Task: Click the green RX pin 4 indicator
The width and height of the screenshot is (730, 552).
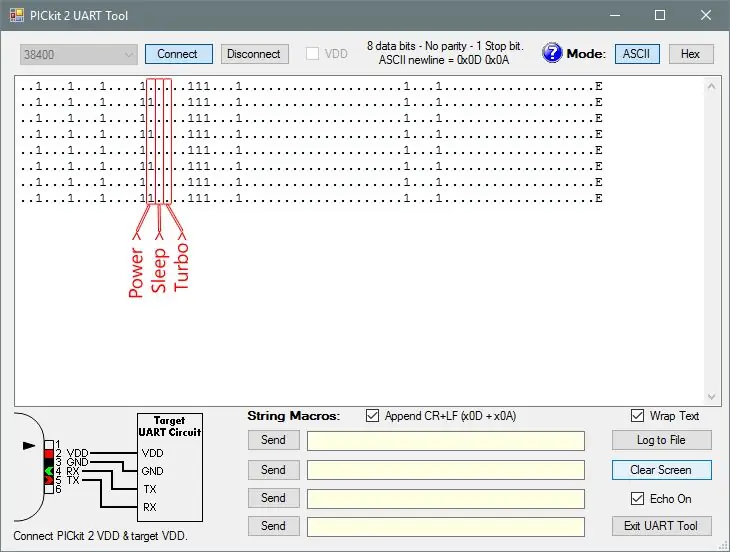Action: [x=49, y=471]
